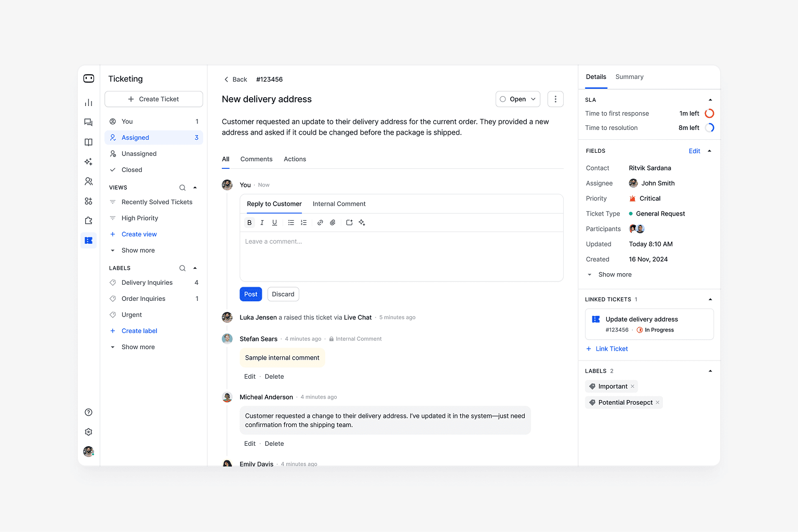Post the comment
The image size is (798, 532).
pos(251,294)
